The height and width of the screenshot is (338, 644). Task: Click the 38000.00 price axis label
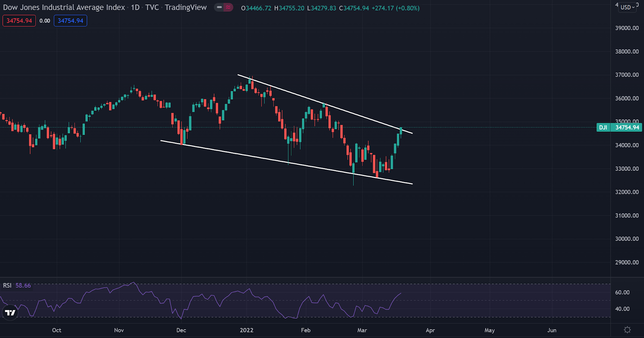tap(627, 52)
